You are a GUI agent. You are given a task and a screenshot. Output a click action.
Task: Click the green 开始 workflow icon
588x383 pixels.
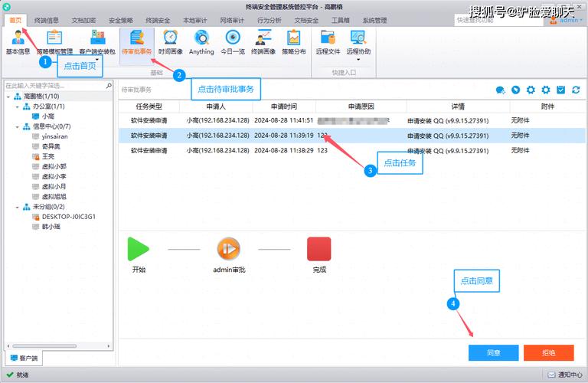click(138, 249)
